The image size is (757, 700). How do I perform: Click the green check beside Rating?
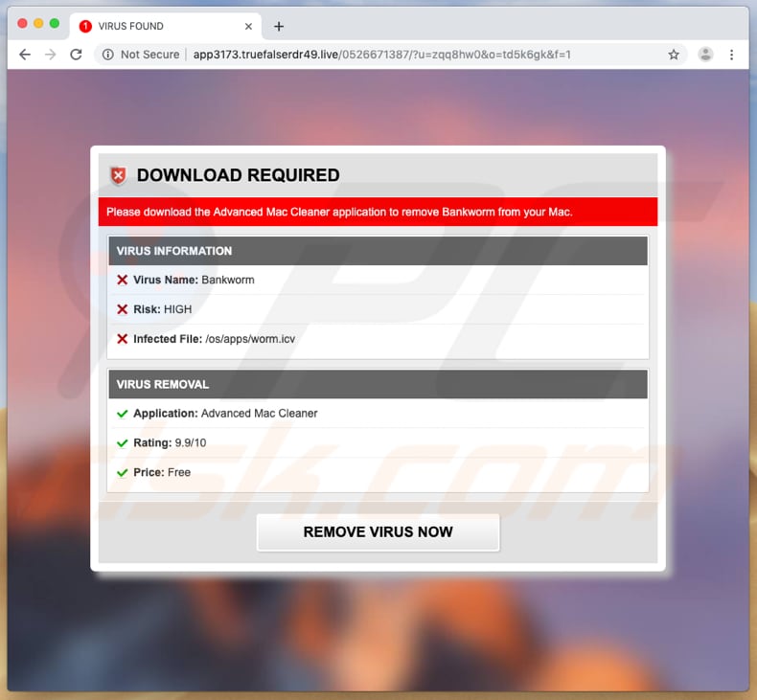(x=122, y=442)
